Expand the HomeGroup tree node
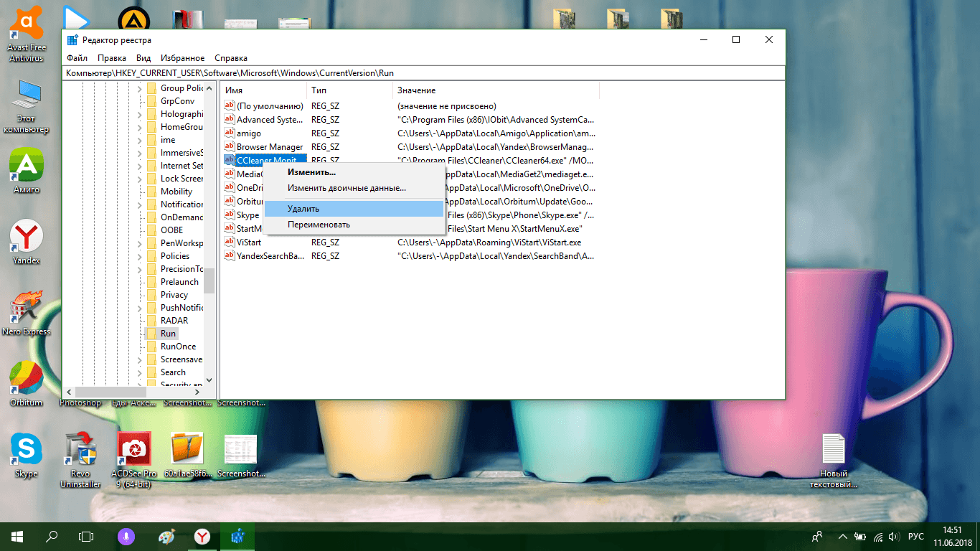This screenshot has height=551, width=980. pos(140,127)
